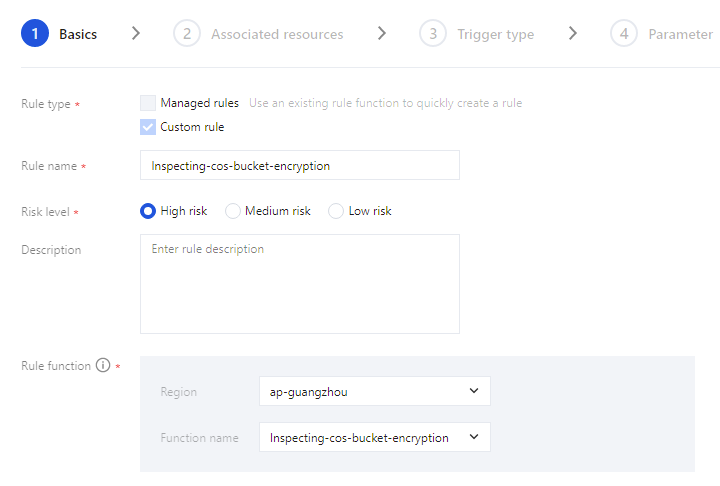Screen dimensions: 720x486
Task: Click the arrow after Associated resources step
Action: tap(382, 33)
